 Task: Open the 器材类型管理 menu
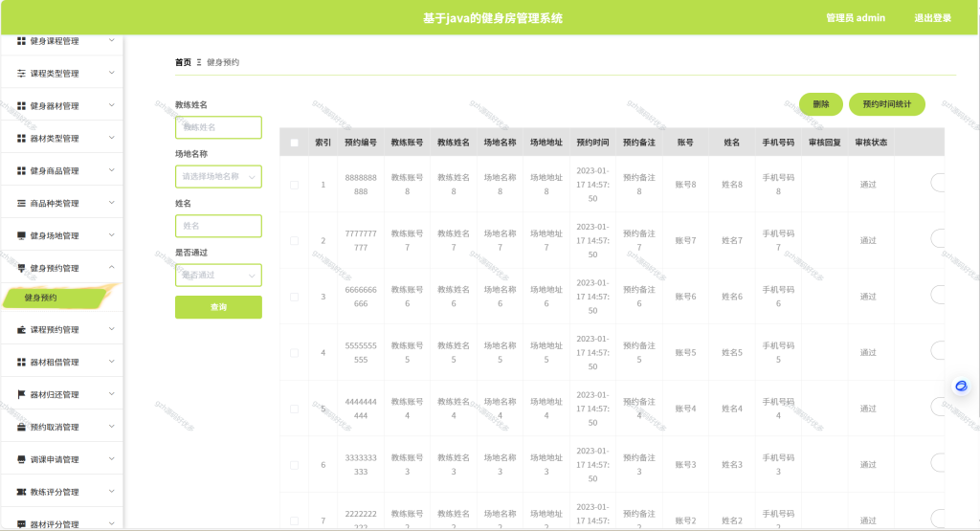pos(62,138)
